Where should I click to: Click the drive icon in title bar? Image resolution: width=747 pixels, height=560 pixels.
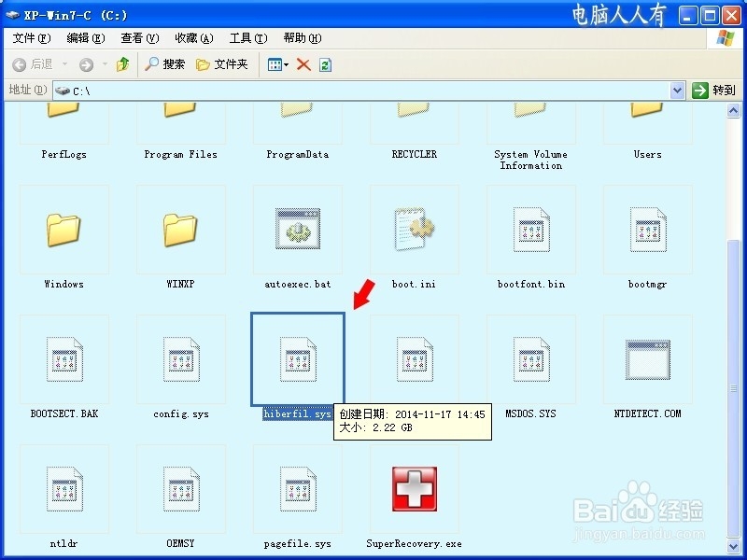pyautogui.click(x=12, y=15)
